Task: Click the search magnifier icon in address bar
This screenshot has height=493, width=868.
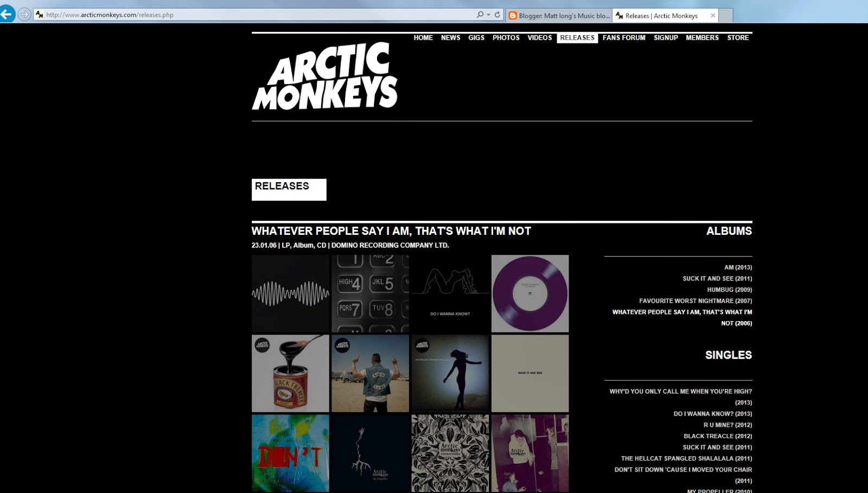Action: [x=480, y=15]
